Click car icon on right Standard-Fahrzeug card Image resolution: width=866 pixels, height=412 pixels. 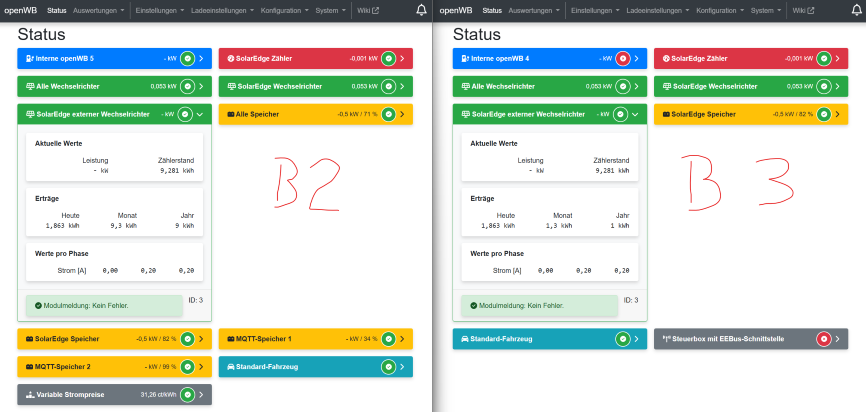465,339
